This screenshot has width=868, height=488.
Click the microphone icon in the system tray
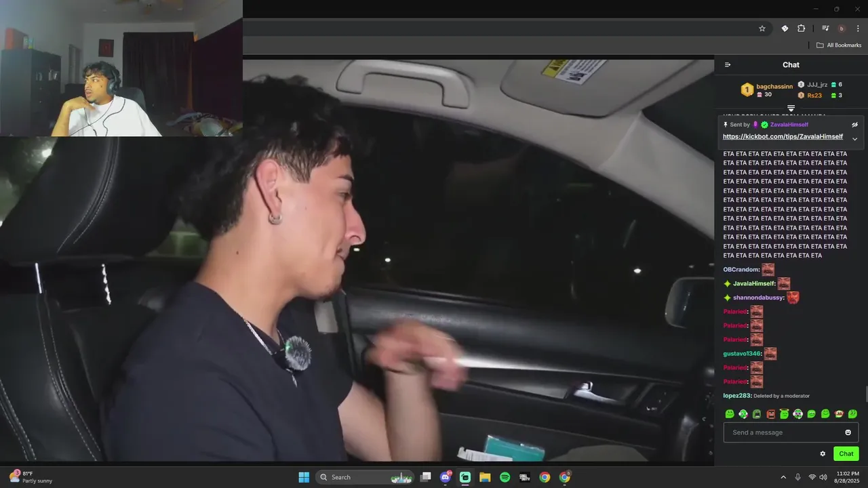click(797, 477)
